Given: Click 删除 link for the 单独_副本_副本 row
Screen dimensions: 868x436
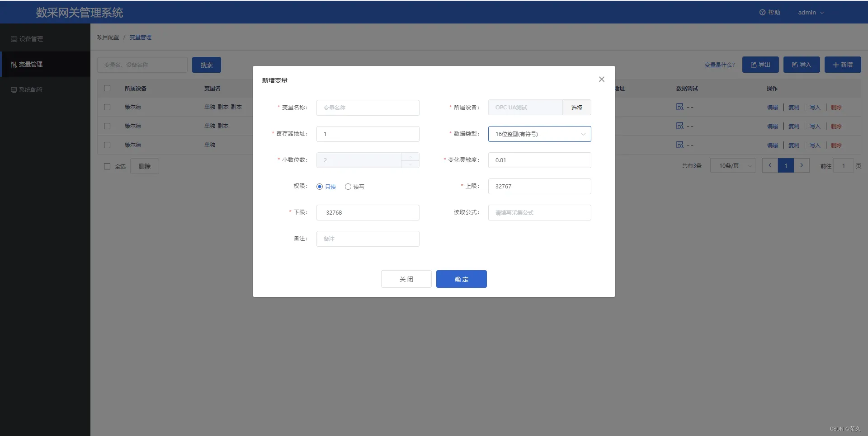Looking at the screenshot, I should point(836,107).
